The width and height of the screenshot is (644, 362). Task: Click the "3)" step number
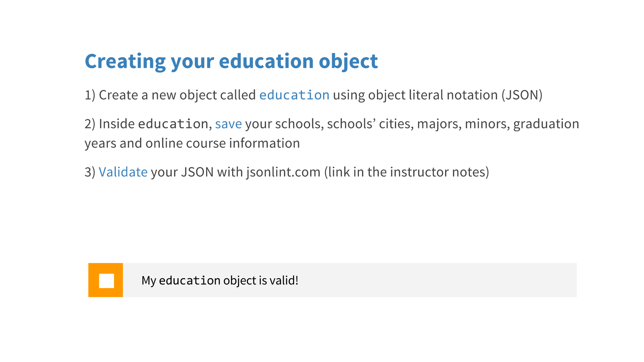(90, 172)
